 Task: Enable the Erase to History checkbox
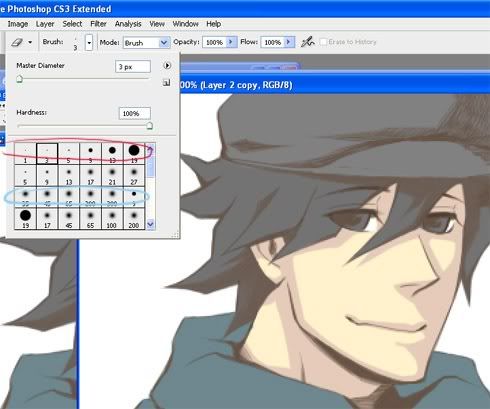[323, 42]
